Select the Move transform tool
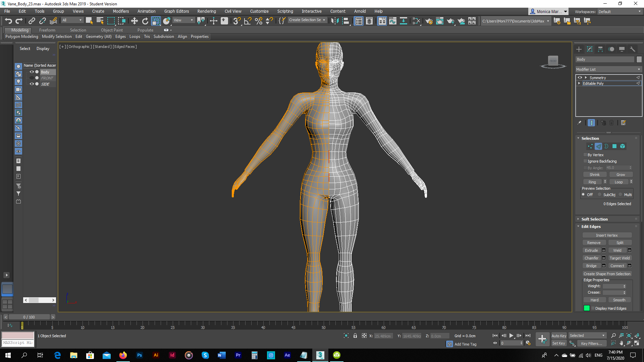644x362 pixels. [134, 21]
